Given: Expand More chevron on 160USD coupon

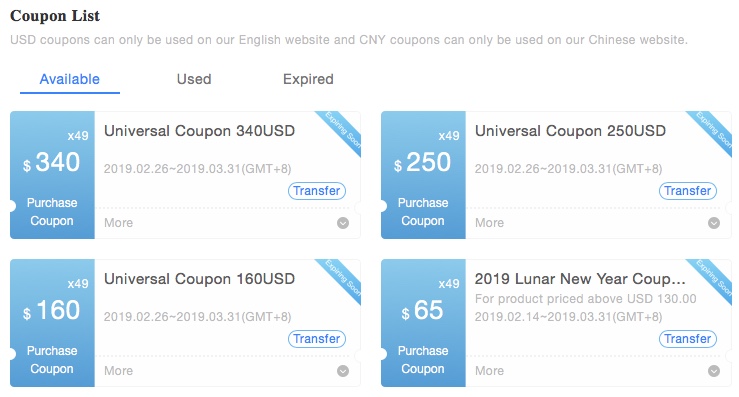Looking at the screenshot, I should pyautogui.click(x=343, y=371).
